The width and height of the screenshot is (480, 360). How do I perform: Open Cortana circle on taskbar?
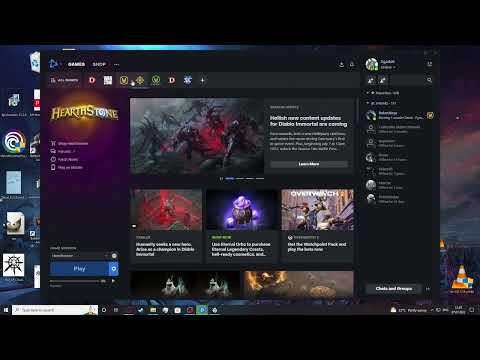click(104, 310)
